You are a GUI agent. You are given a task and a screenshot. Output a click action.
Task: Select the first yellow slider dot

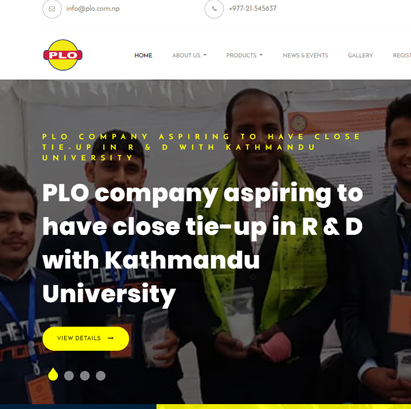coord(53,375)
